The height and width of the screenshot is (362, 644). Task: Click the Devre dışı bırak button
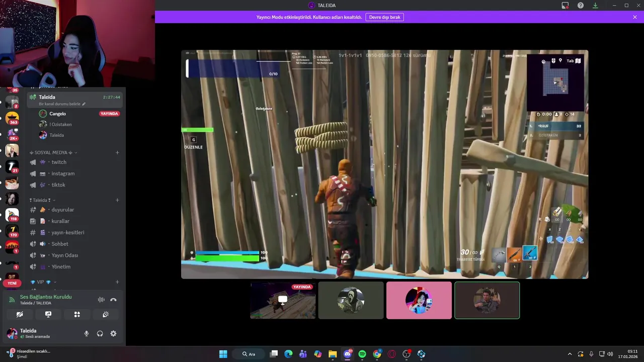click(384, 17)
